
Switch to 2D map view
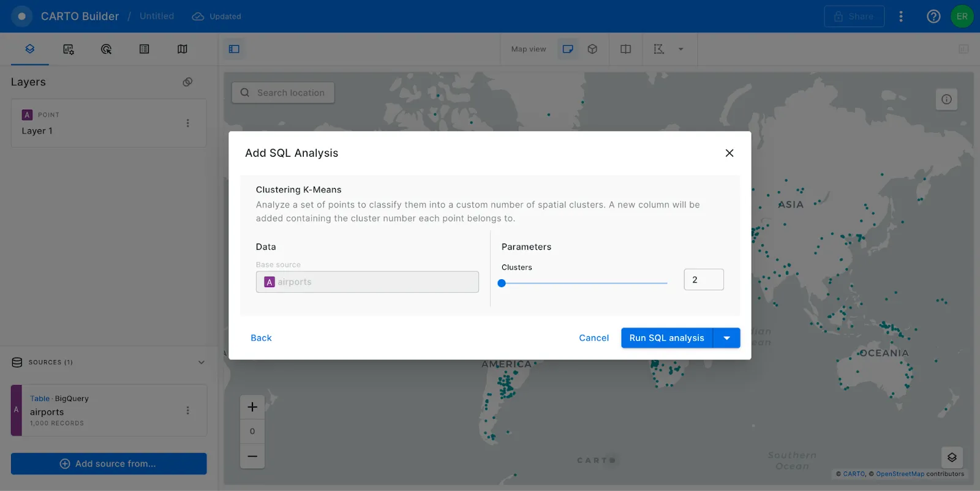(568, 49)
